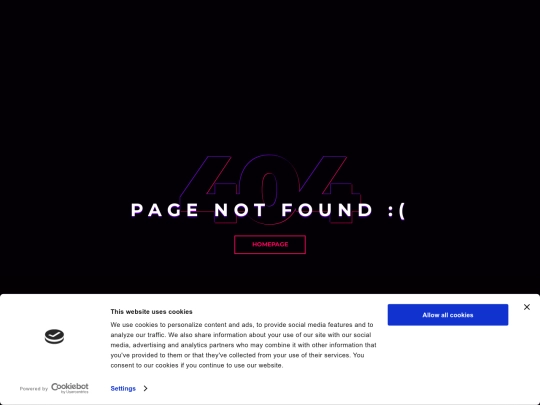Click the word PAGE in heading
This screenshot has width=540, height=405.
[x=165, y=210]
